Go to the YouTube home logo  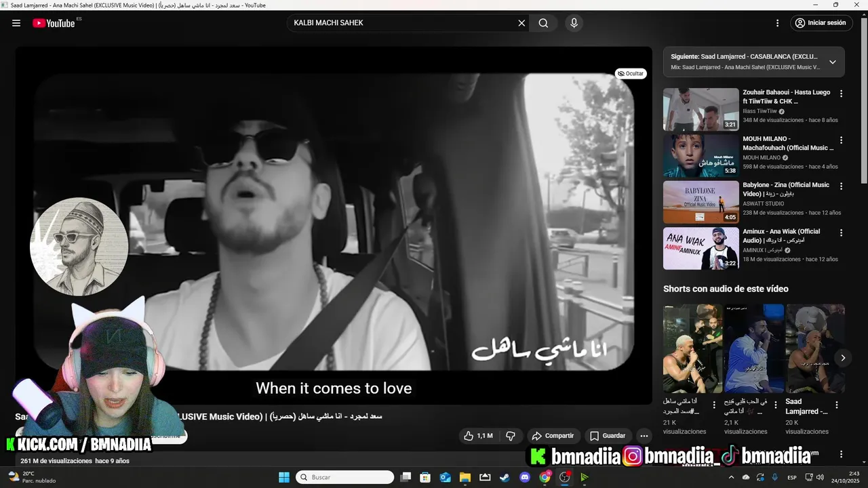(54, 23)
